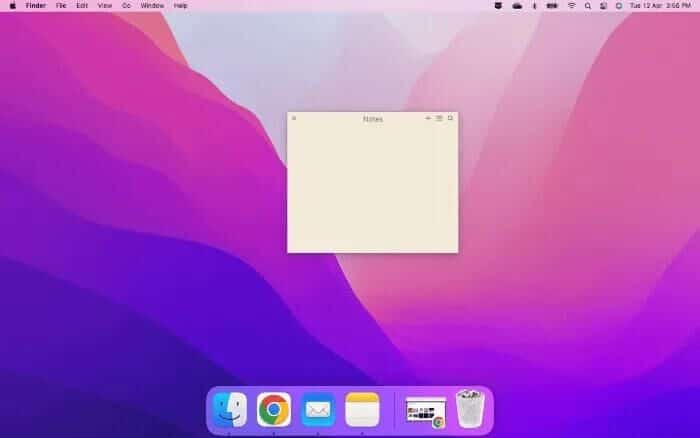Open the Edit menu
Screen dimensions: 700x438
[82, 6]
